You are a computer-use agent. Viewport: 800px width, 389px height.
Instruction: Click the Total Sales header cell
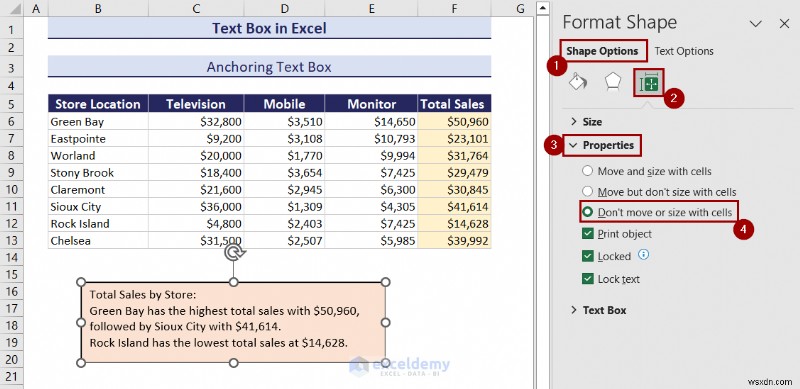454,104
